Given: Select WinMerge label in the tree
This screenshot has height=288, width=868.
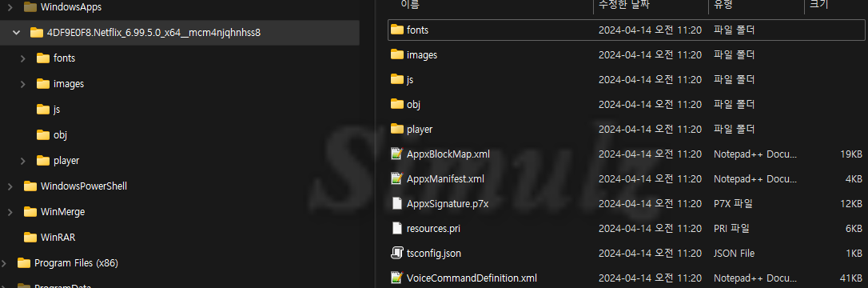Looking at the screenshot, I should 62,211.
